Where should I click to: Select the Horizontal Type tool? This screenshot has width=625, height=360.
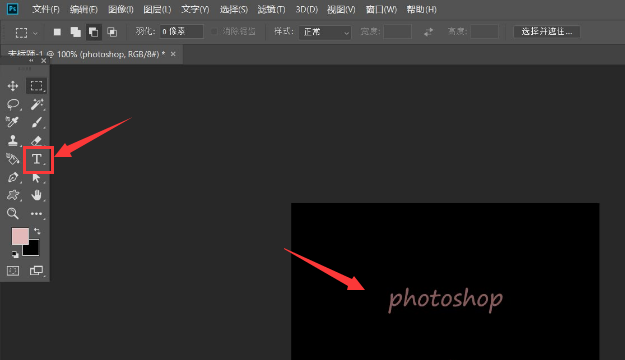[37, 159]
